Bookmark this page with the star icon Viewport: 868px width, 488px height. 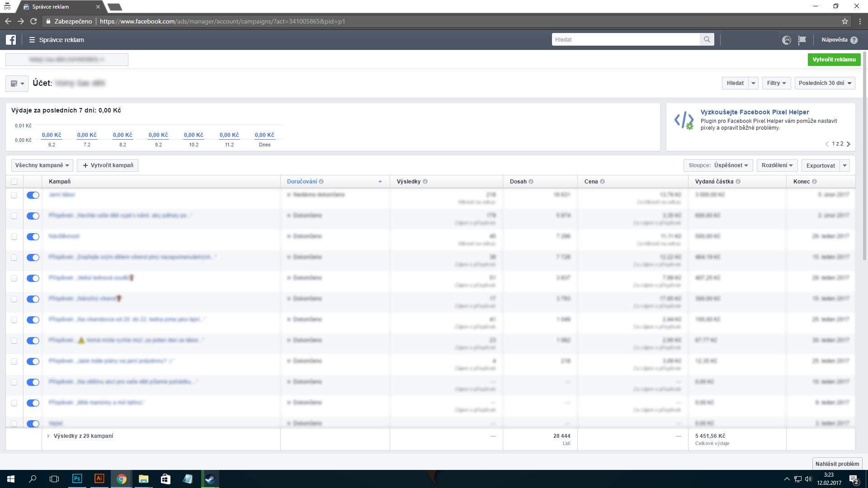click(x=845, y=21)
